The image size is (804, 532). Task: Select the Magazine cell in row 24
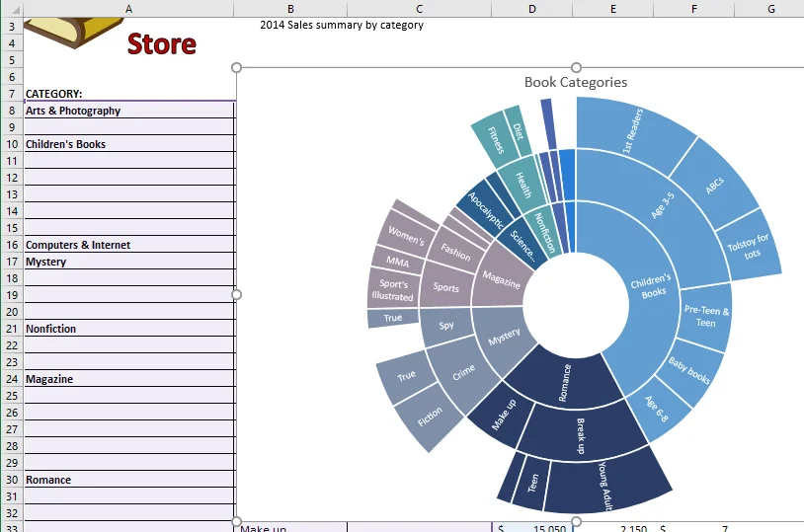click(129, 379)
